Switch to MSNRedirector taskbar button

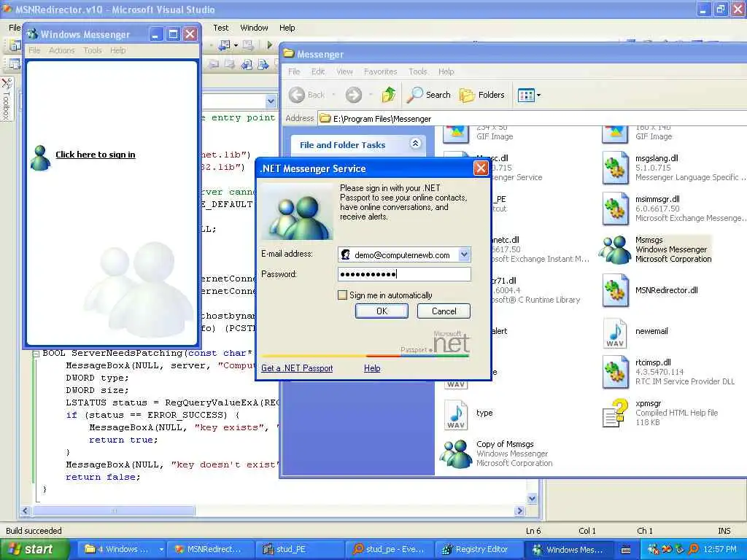pyautogui.click(x=209, y=549)
